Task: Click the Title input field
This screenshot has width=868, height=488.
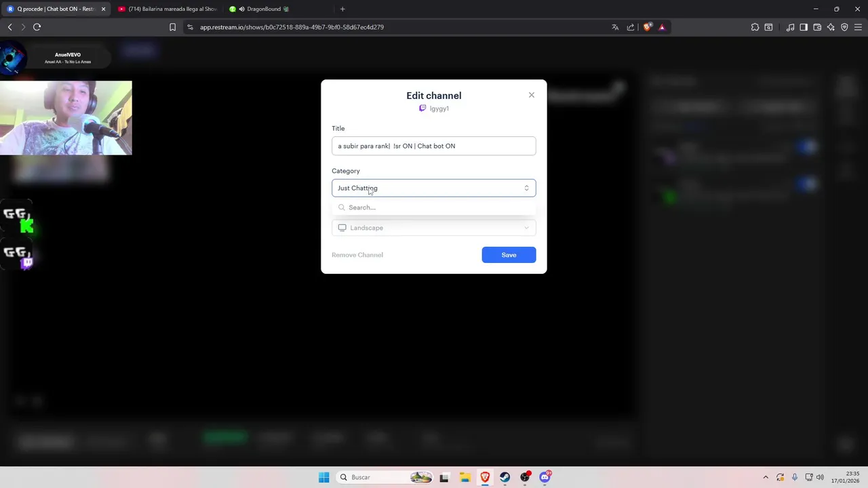Action: (x=433, y=146)
